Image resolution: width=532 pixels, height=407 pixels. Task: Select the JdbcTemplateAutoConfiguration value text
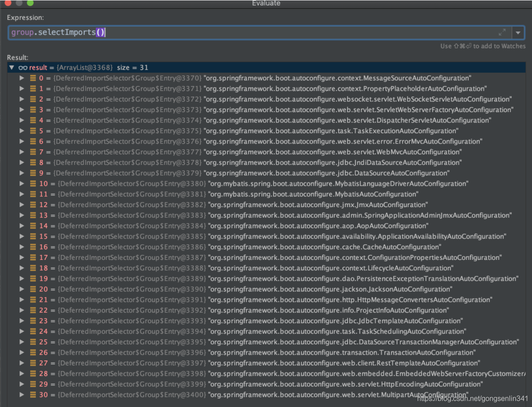[336, 321]
